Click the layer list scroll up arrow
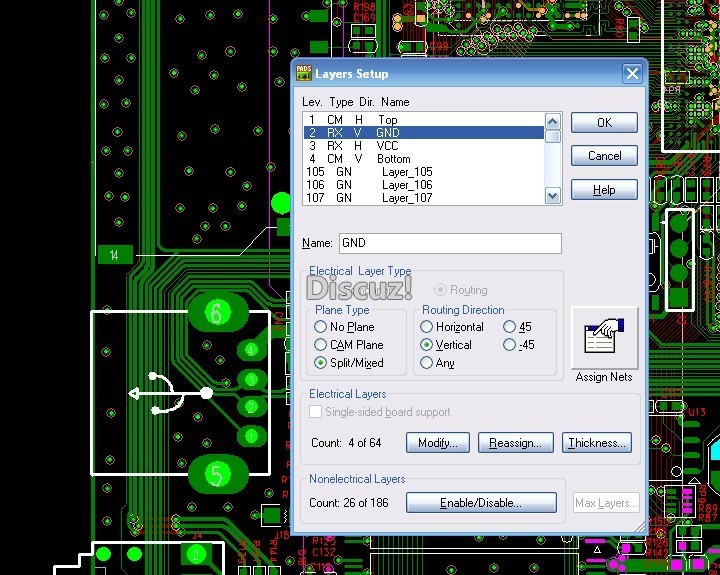720x575 pixels. click(552, 121)
